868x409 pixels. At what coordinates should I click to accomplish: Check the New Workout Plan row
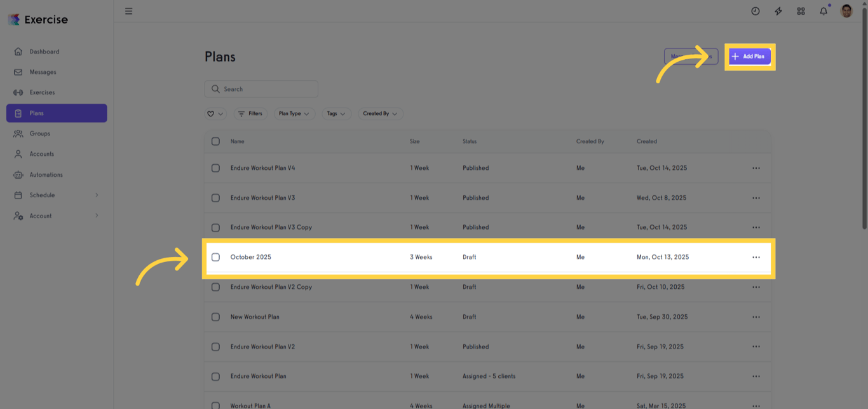[x=215, y=317]
